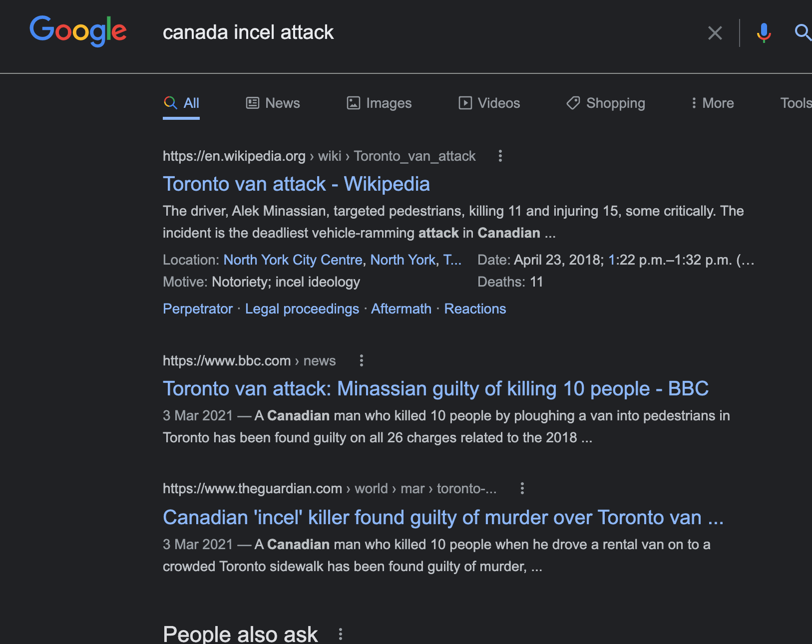Open Toronto van attack - Wikipedia link
The width and height of the screenshot is (812, 644).
(296, 184)
